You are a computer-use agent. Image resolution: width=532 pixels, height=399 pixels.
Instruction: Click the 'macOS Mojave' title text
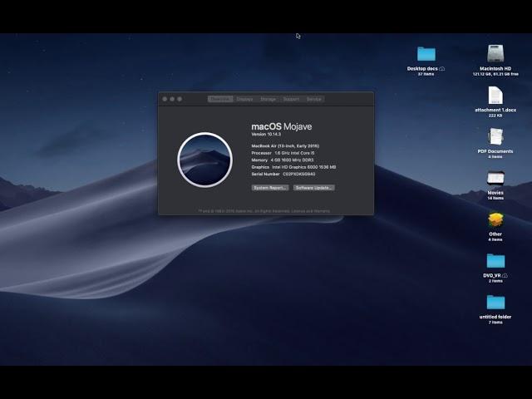[x=281, y=126]
